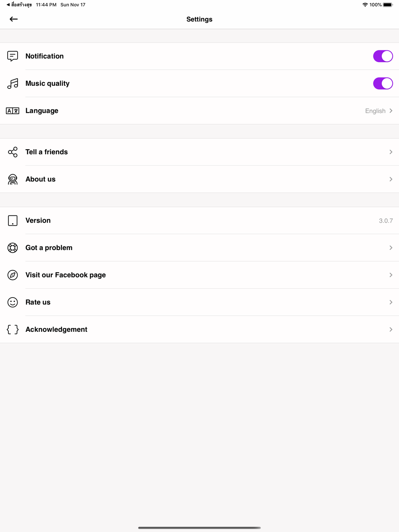Tap the Version 3.0.7 row
Viewport: 399px width, 532px height.
click(199, 221)
